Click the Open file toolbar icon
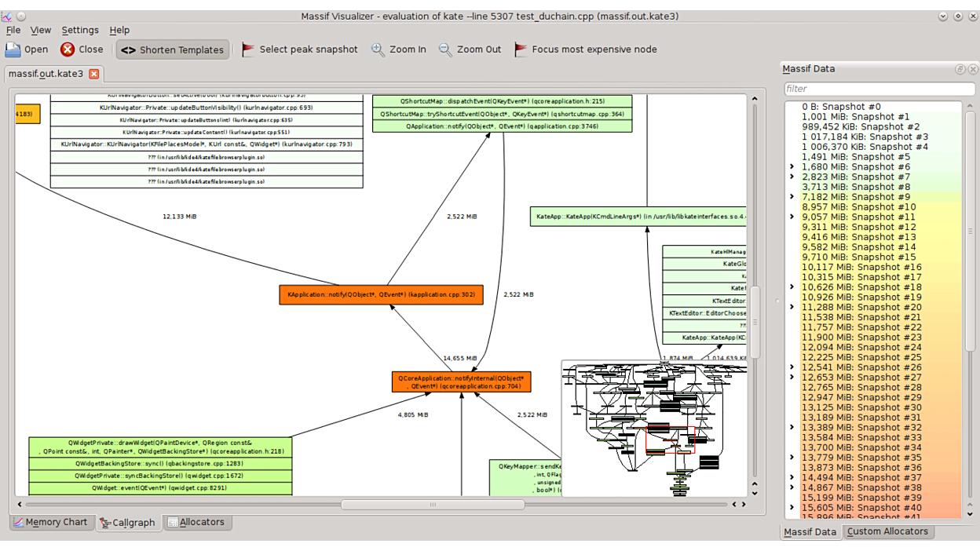This screenshot has width=980, height=551. tap(13, 49)
